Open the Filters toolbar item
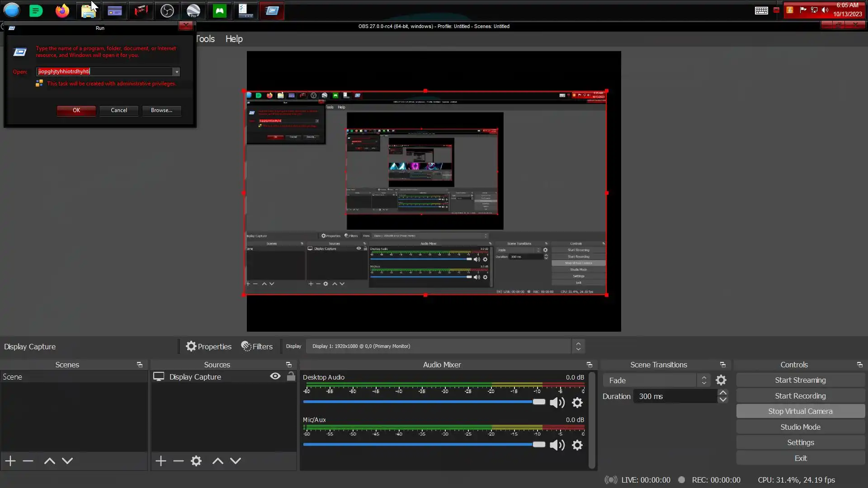This screenshot has width=868, height=488. pyautogui.click(x=257, y=347)
